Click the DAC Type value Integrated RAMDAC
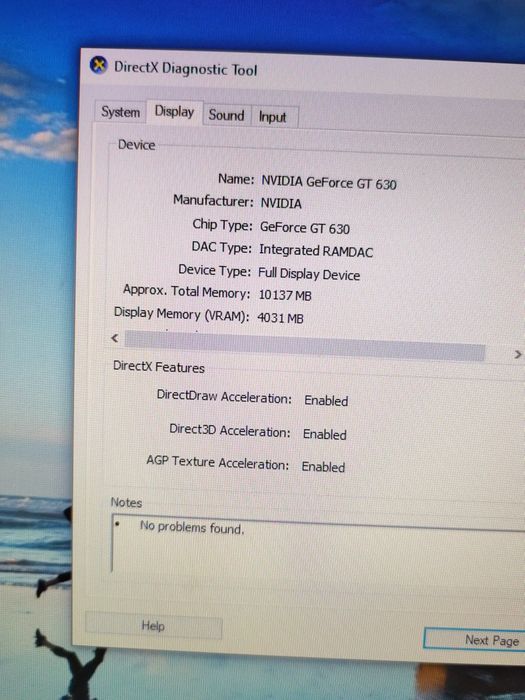The height and width of the screenshot is (700, 525). [316, 251]
